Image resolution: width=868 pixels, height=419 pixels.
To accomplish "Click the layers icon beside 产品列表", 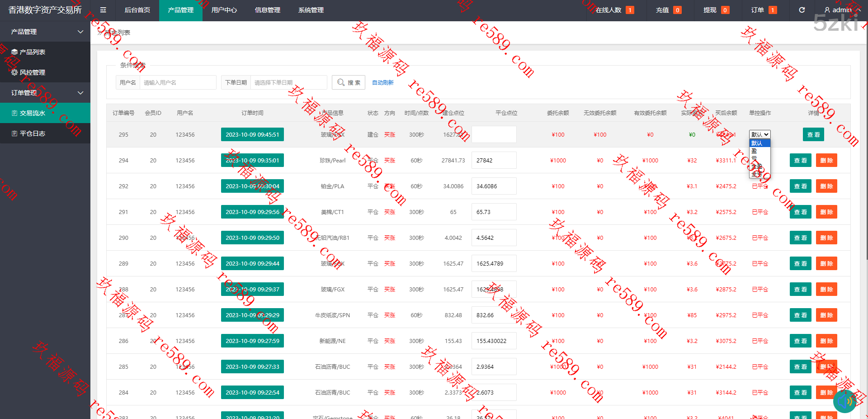I will coord(14,52).
